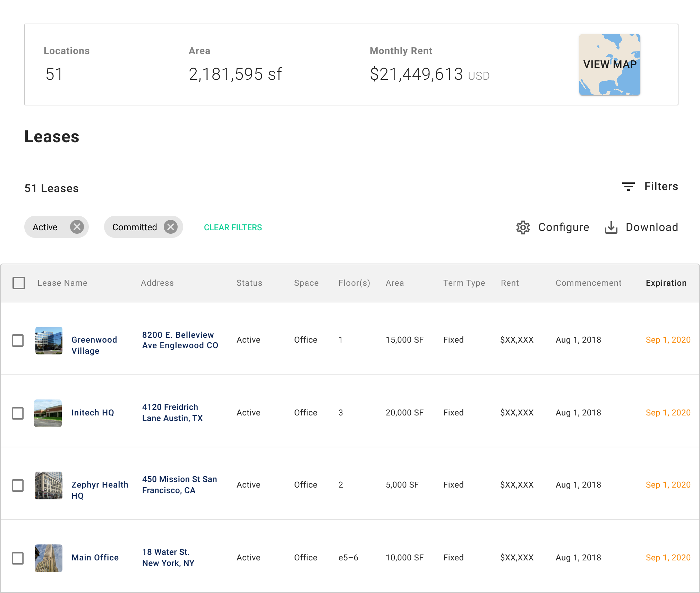The height and width of the screenshot is (593, 700).
Task: Click the Download tray icon
Action: point(611,227)
